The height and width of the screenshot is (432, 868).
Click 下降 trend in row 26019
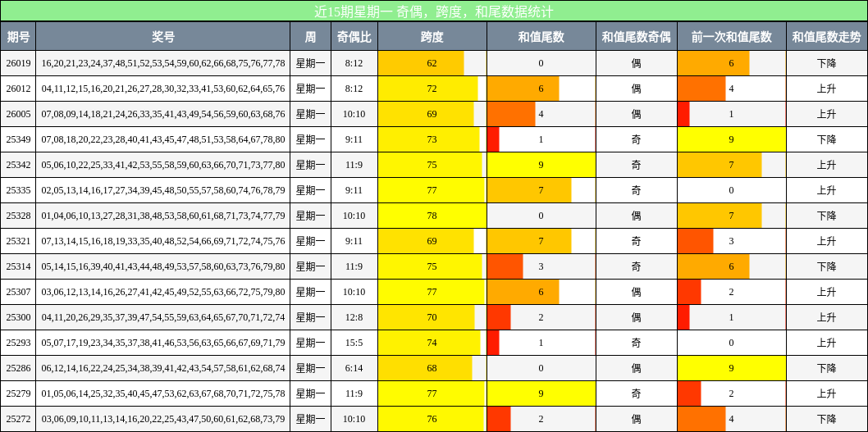[827, 63]
